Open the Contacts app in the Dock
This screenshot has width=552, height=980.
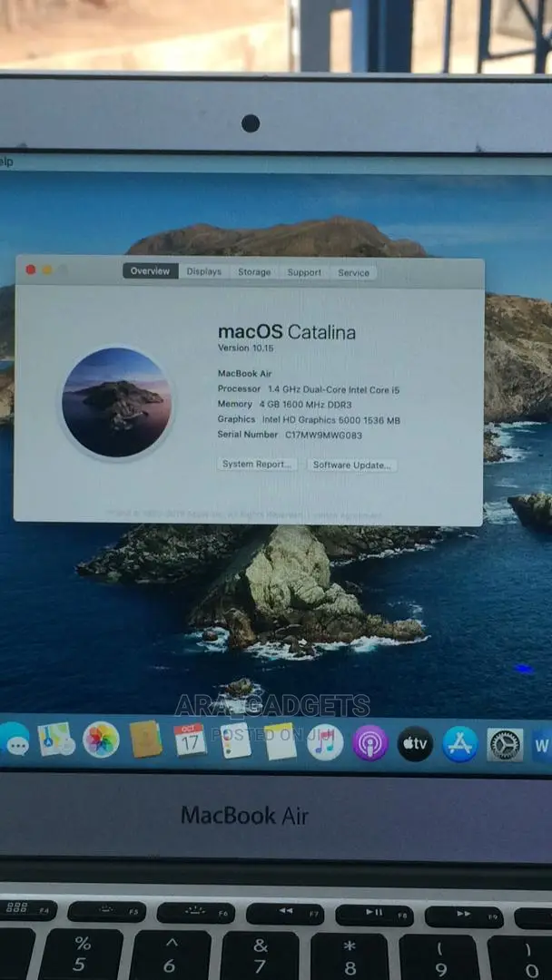[145, 740]
